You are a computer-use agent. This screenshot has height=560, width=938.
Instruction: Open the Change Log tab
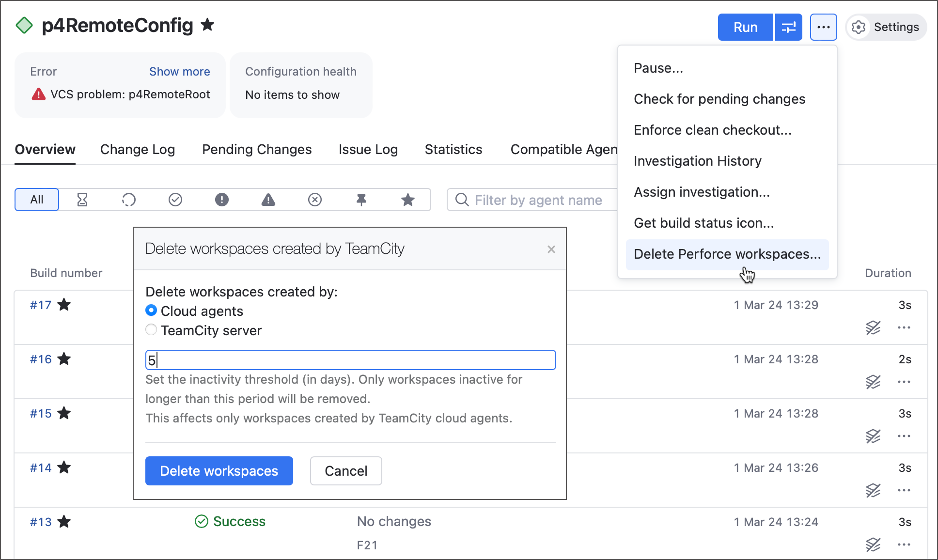(x=138, y=149)
